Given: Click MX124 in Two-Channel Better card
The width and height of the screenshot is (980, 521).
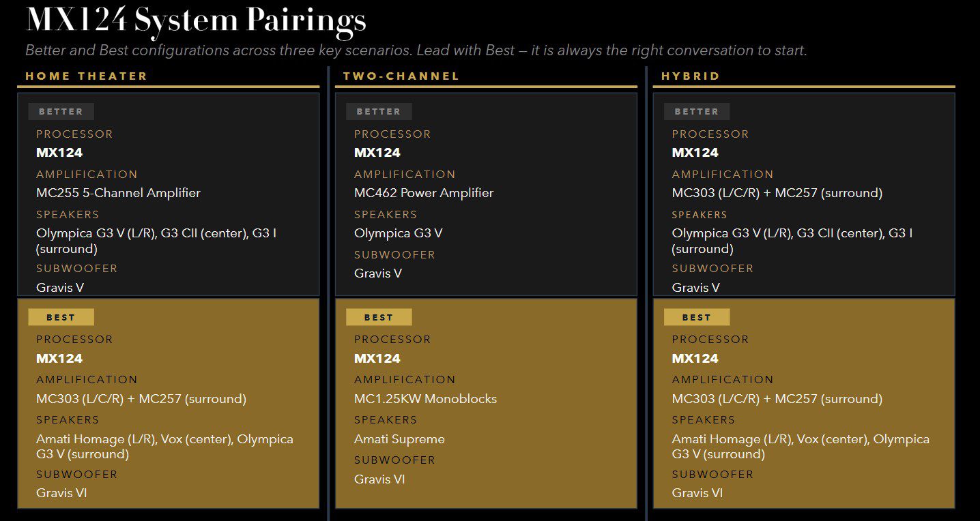Looking at the screenshot, I should (377, 153).
